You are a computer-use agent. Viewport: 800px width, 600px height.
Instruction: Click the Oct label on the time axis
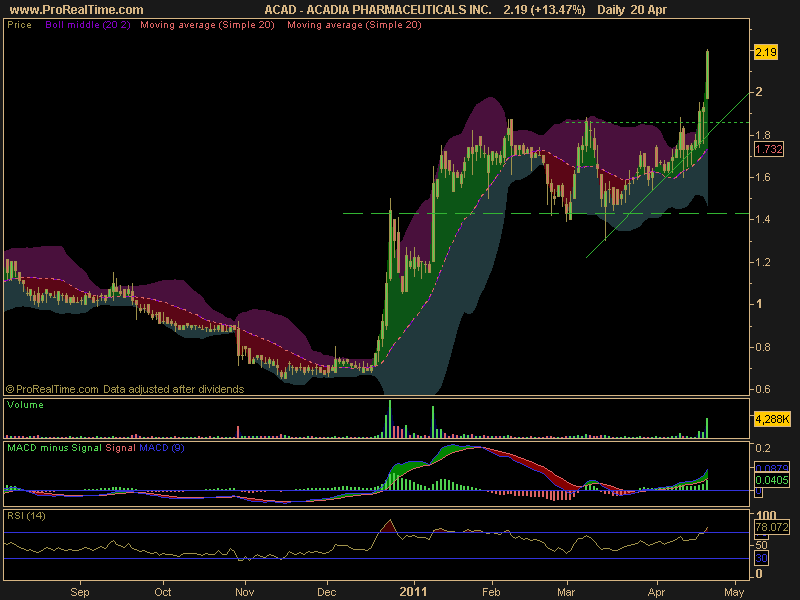click(163, 592)
